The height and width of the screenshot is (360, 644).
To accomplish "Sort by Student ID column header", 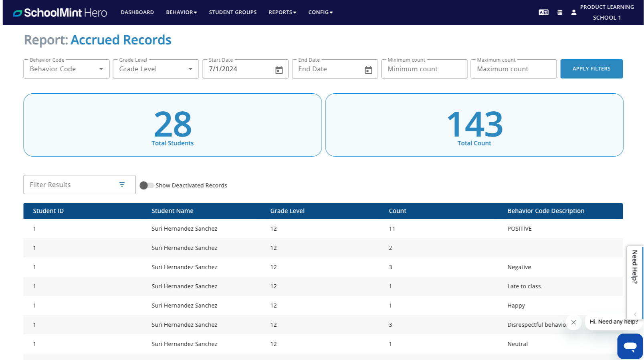I will click(x=48, y=211).
